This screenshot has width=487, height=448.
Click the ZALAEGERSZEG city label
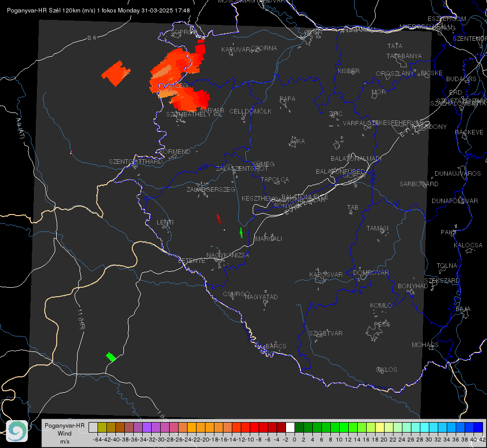pos(210,189)
